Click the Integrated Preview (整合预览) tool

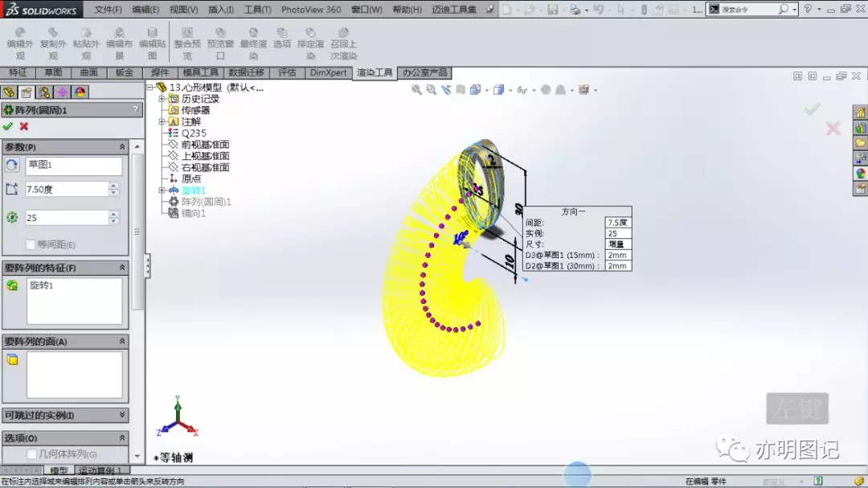(x=187, y=43)
